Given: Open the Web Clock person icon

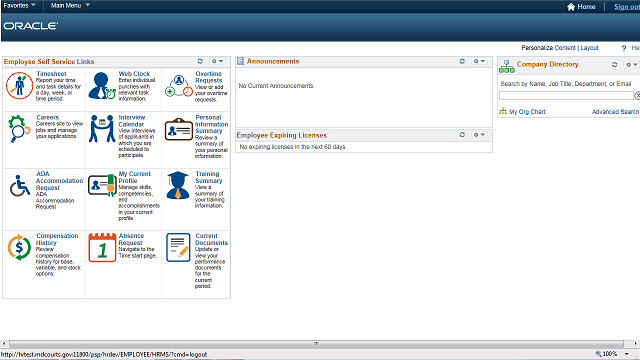Looking at the screenshot, I should [102, 85].
